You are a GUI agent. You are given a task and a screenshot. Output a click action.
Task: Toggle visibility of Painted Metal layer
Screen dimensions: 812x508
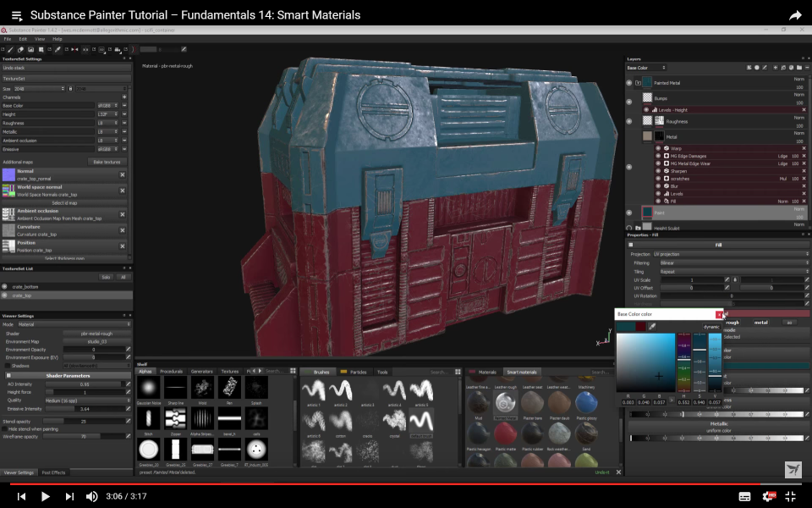click(x=629, y=83)
